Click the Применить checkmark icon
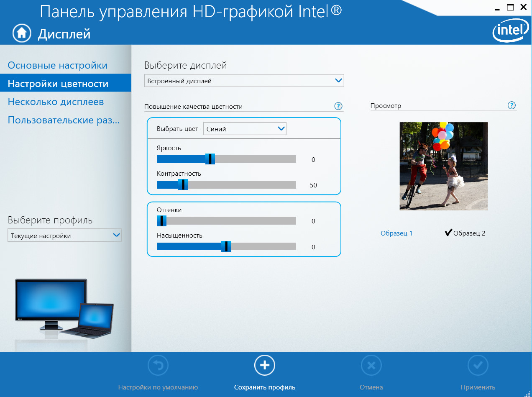Image resolution: width=532 pixels, height=397 pixels. coord(478,366)
